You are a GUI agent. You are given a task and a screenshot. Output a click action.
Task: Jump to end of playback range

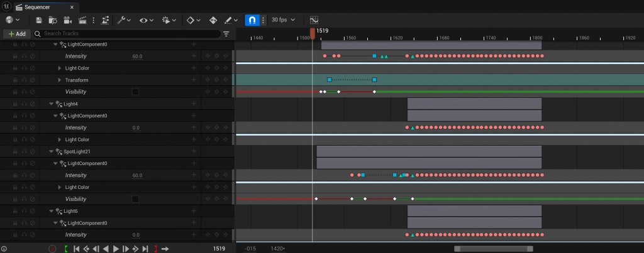[x=145, y=249]
